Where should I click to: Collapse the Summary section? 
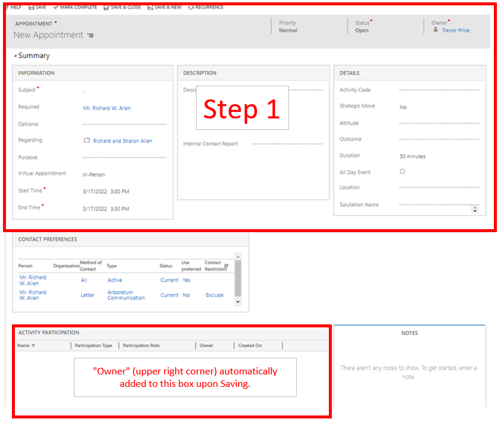tap(15, 56)
